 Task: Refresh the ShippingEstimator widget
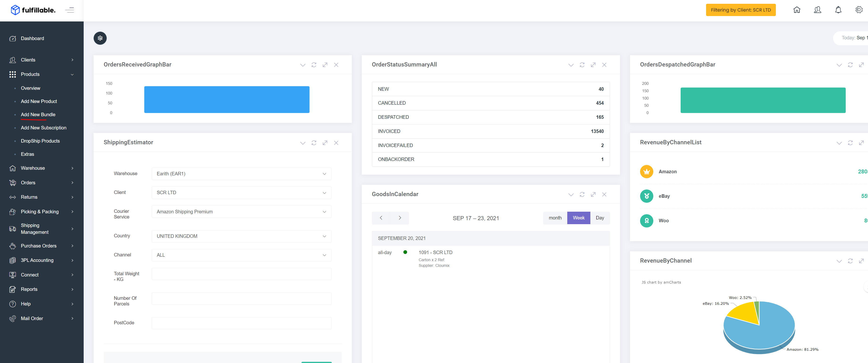pyautogui.click(x=314, y=143)
